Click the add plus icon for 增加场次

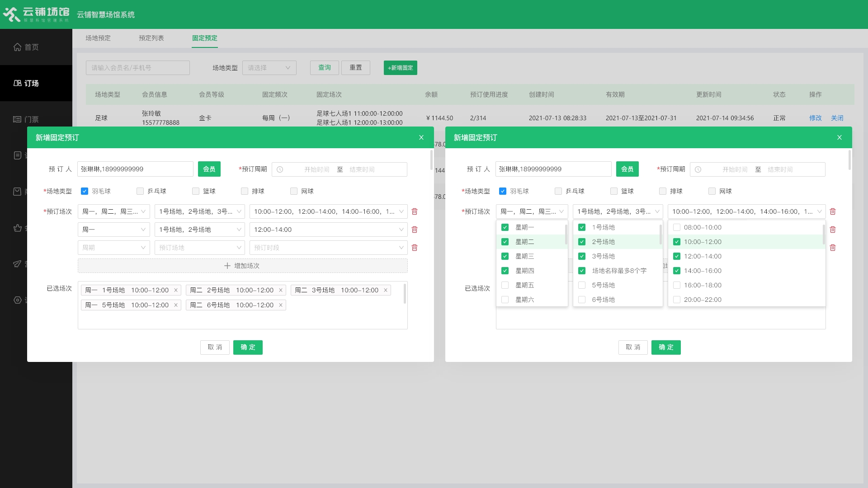coord(227,266)
